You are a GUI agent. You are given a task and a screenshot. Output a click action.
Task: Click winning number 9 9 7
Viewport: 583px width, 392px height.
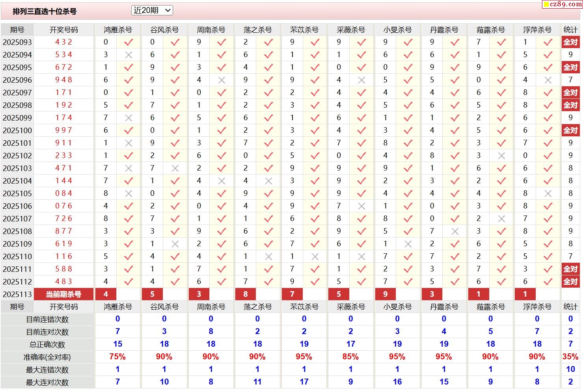tap(64, 130)
